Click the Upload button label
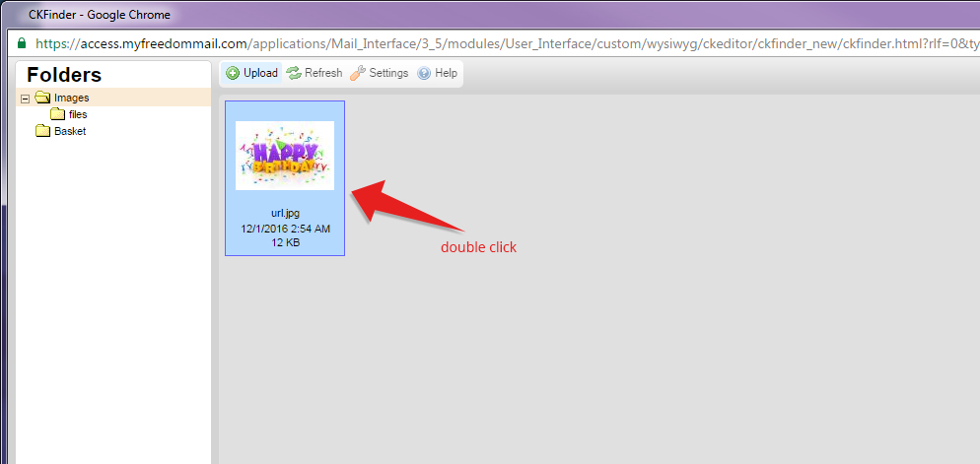 click(x=260, y=73)
